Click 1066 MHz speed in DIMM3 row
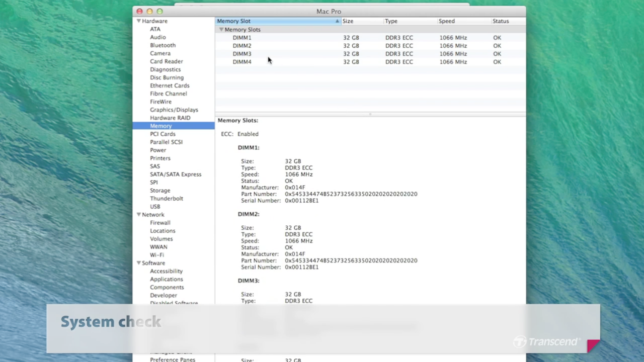Viewport: 644px width, 362px height. point(453,54)
